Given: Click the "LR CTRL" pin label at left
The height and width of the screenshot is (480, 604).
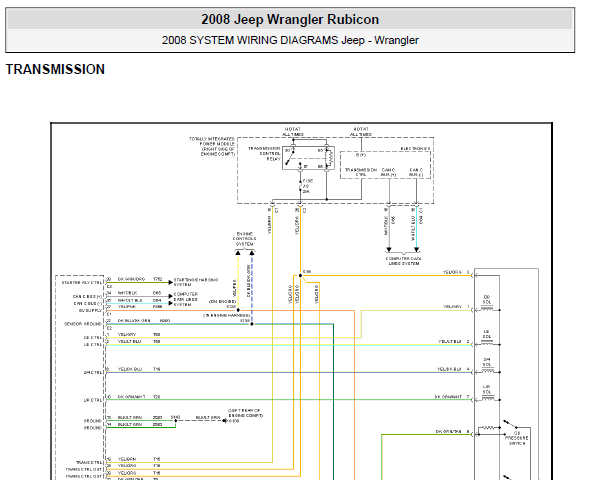Looking at the screenshot, I should pyautogui.click(x=93, y=400).
